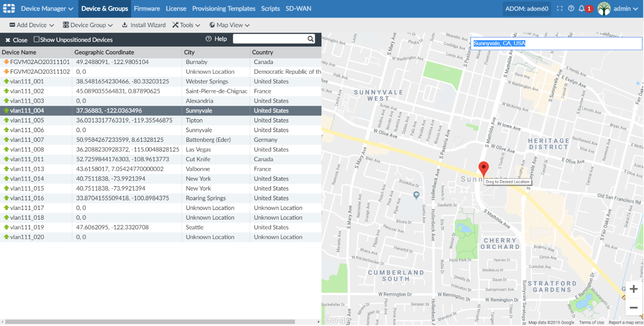Zoom out on the map with minus
This screenshot has height=326, width=644.
pos(633,308)
